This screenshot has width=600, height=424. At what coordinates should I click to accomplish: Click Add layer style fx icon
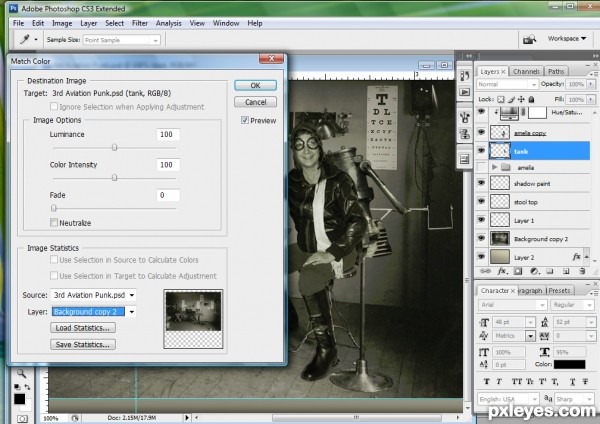[x=502, y=271]
